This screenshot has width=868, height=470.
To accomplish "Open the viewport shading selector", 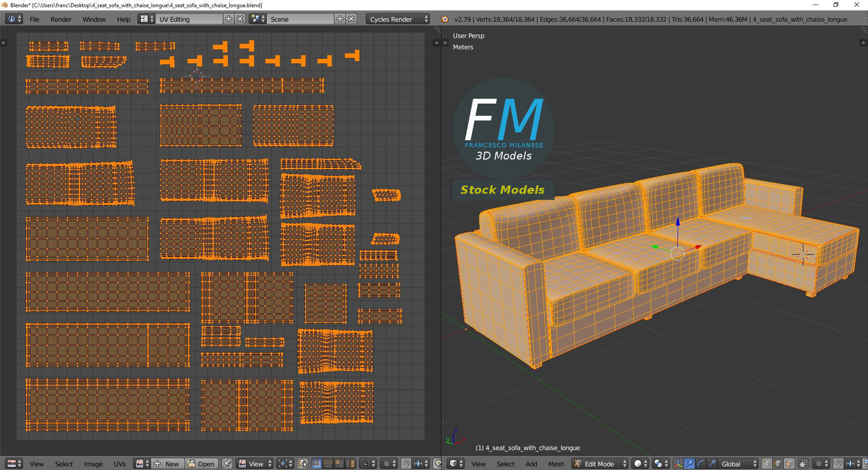I will [x=640, y=464].
